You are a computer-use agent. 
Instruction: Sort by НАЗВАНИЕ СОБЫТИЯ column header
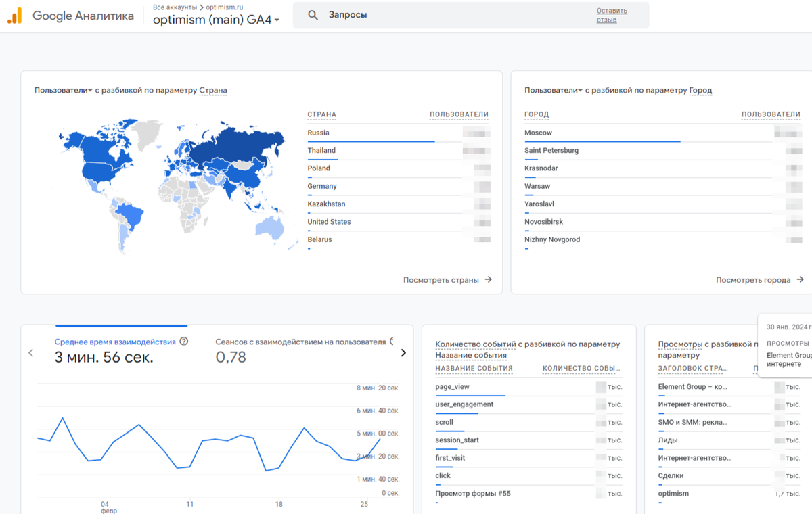coord(474,369)
